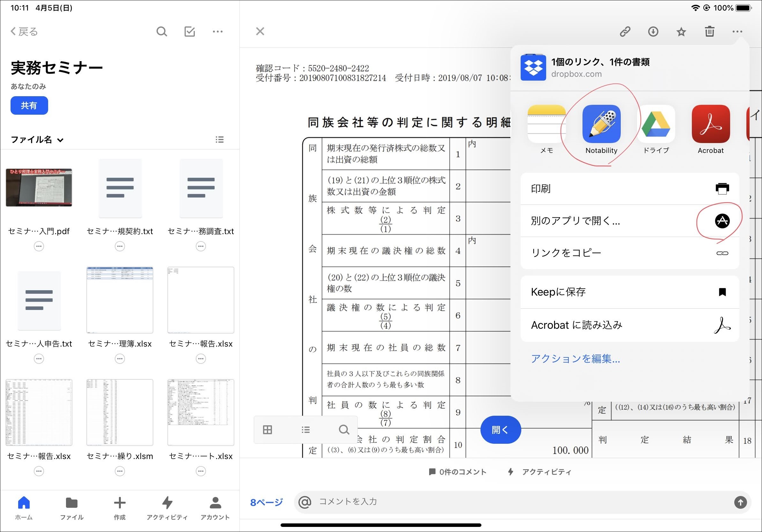Close the document preview
762x532 pixels.
click(260, 32)
